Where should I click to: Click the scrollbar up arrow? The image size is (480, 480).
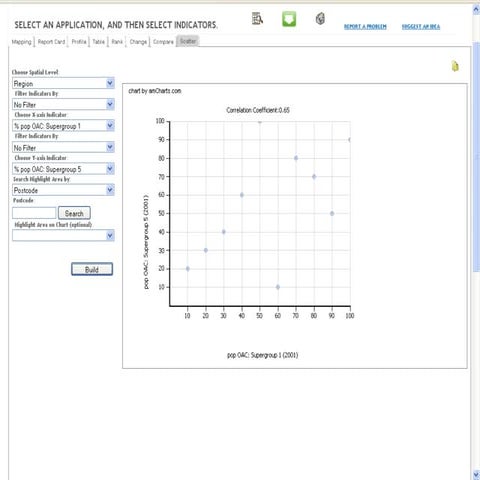[476, 10]
